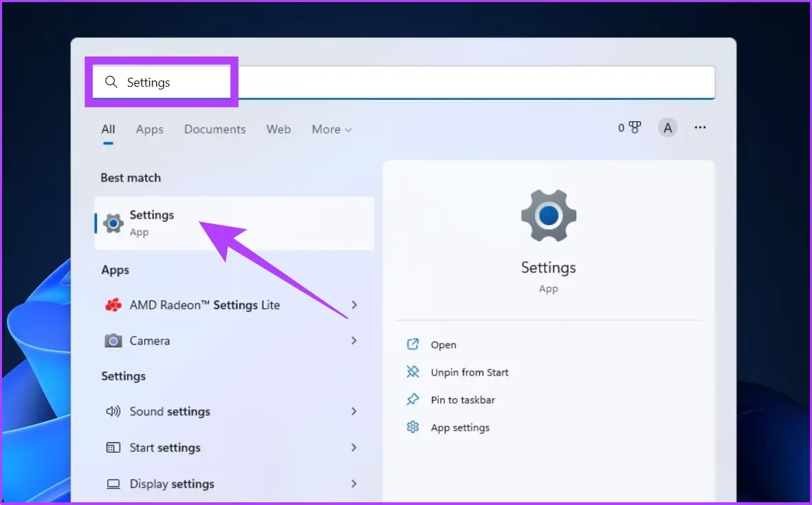Select the Web search tab
The height and width of the screenshot is (505, 812).
click(278, 129)
